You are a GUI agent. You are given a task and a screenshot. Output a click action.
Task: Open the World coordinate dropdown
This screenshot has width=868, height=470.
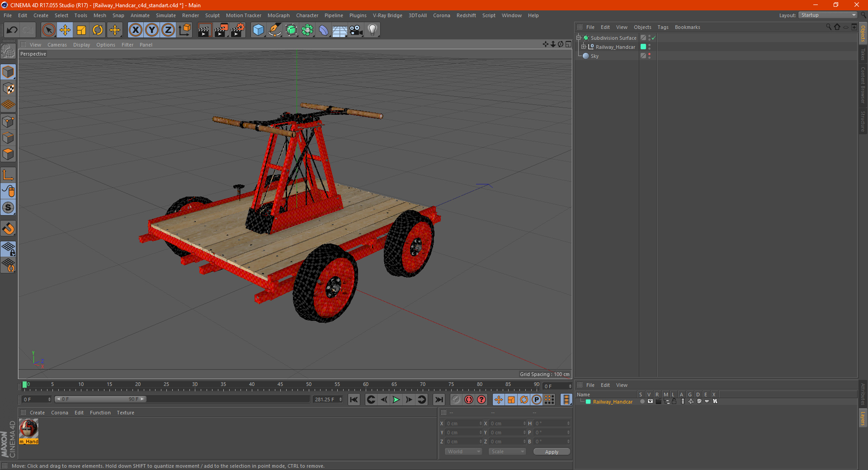coord(463,451)
